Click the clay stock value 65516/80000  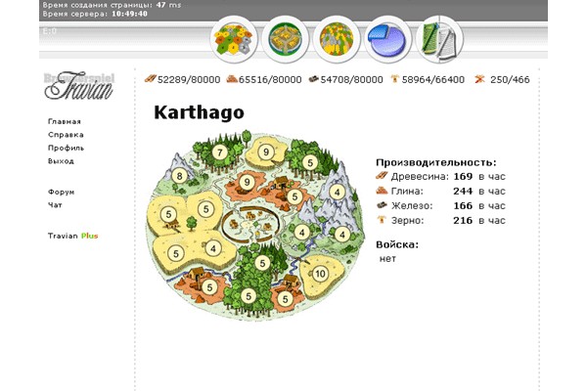pos(270,80)
